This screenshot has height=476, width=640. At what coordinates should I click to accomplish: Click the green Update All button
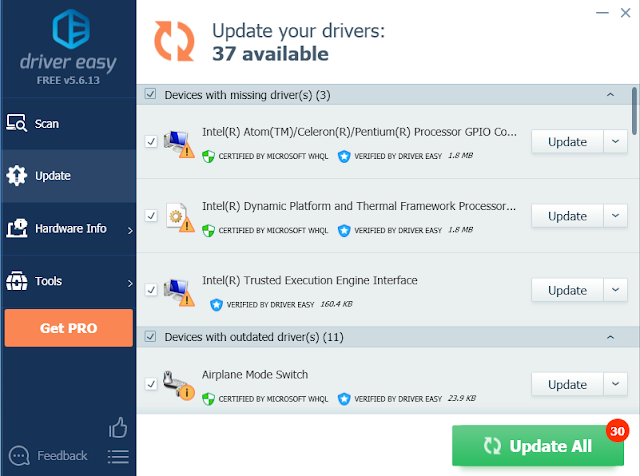click(x=538, y=445)
